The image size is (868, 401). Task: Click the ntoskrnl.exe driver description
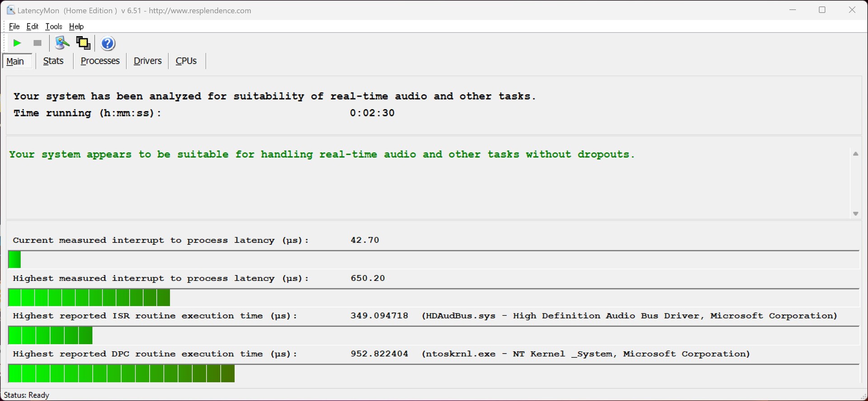tap(586, 354)
